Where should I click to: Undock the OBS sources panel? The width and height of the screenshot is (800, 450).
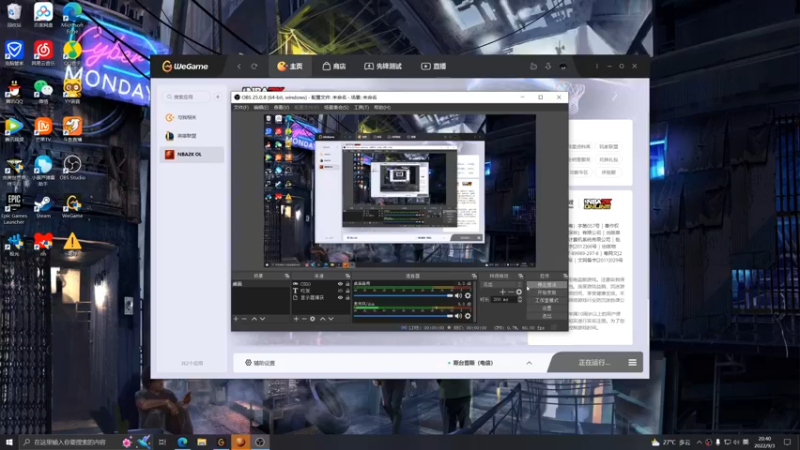click(347, 276)
